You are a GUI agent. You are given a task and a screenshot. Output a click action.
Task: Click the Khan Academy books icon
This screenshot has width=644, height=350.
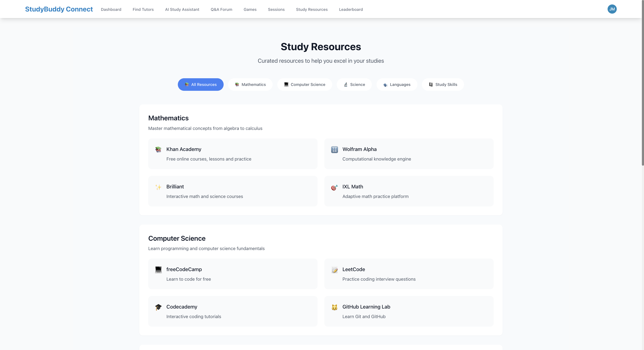point(158,149)
